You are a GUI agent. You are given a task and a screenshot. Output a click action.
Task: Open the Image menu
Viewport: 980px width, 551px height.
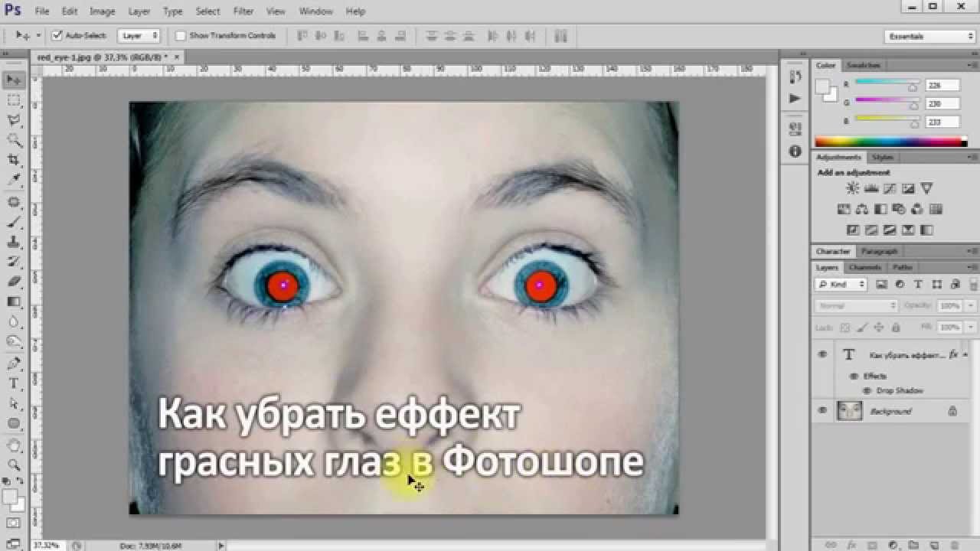pos(102,11)
